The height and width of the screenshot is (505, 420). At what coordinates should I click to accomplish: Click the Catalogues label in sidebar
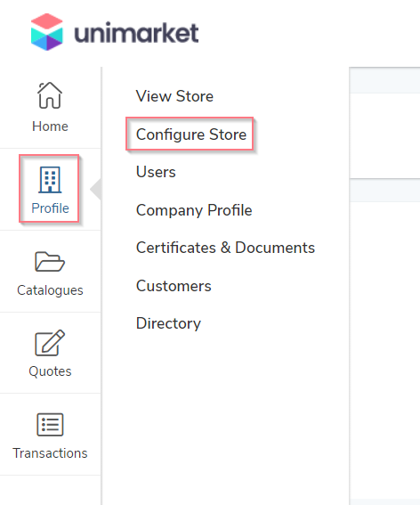(x=50, y=290)
